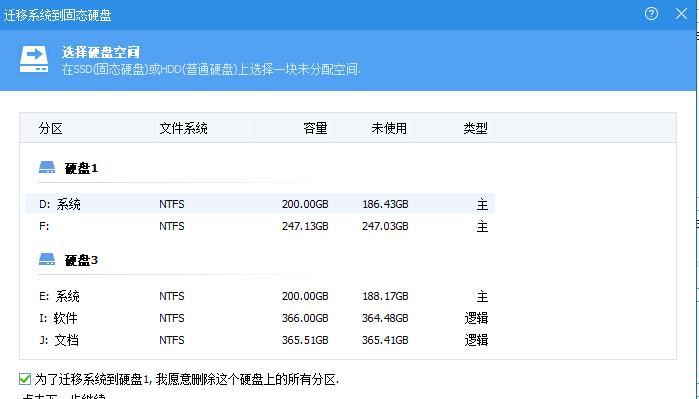Select the J: 文档 partition row
The height and width of the screenshot is (399, 699).
click(x=260, y=340)
